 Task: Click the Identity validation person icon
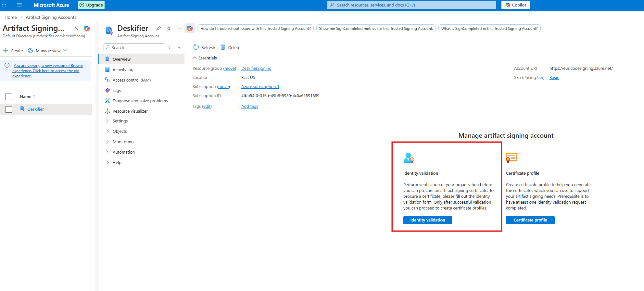pos(409,158)
